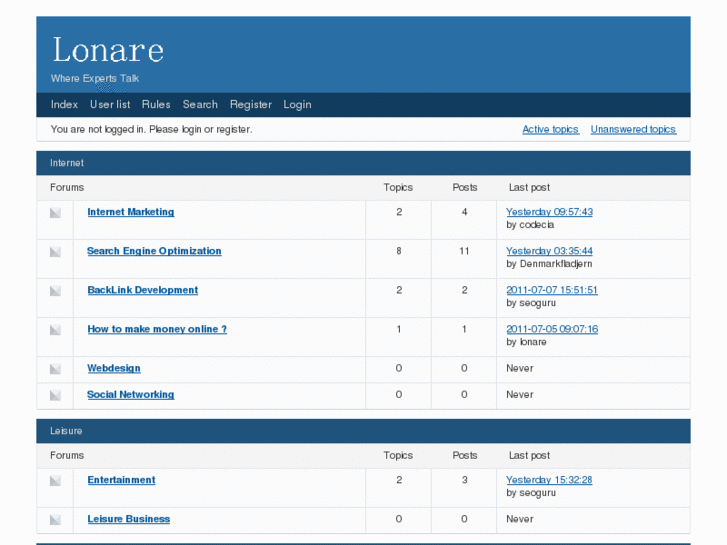
Task: Click the How to make money online status icon
Action: click(x=55, y=330)
